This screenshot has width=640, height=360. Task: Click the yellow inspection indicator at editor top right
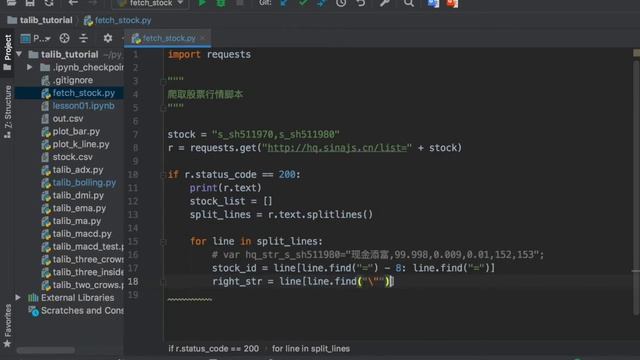tap(636, 53)
